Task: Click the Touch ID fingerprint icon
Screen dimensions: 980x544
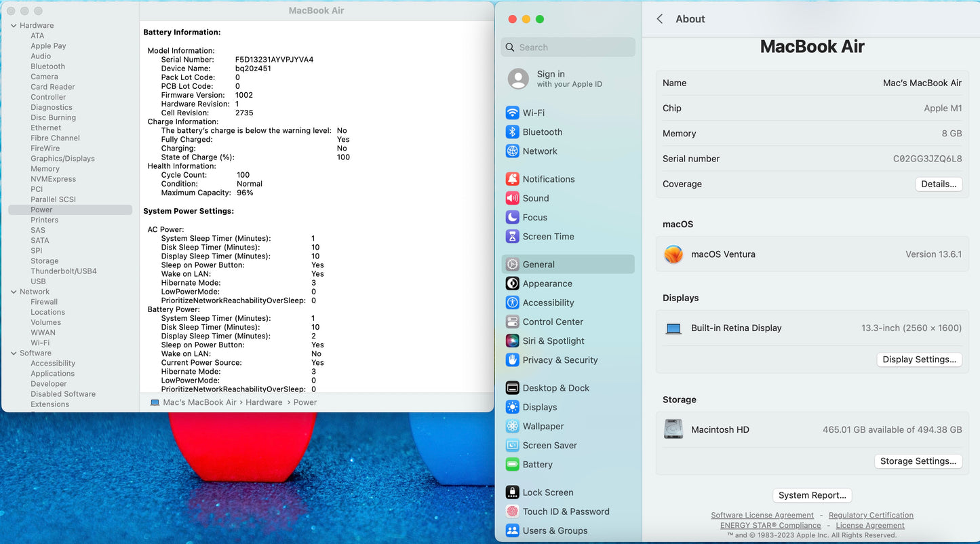Action: (x=512, y=511)
